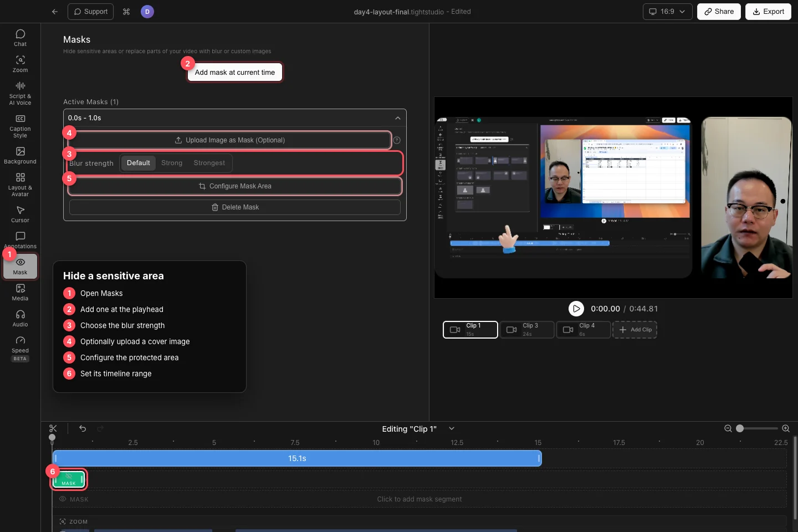Click Configure Mask Area button
This screenshot has height=532, width=798.
(235, 186)
